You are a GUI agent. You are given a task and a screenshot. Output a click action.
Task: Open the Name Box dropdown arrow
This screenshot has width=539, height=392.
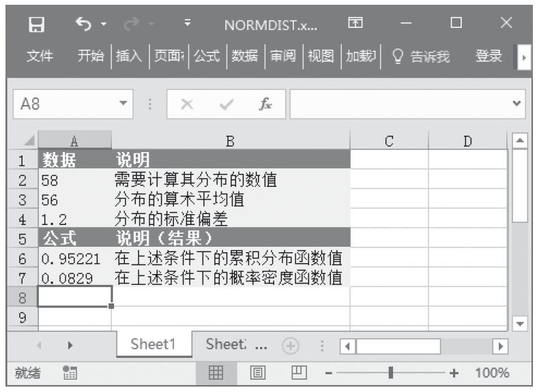123,104
